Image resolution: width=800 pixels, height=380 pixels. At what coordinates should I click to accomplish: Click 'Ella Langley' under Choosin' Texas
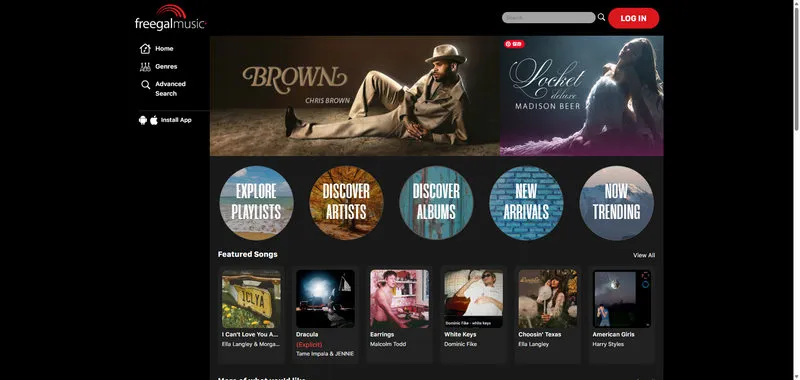pos(534,344)
